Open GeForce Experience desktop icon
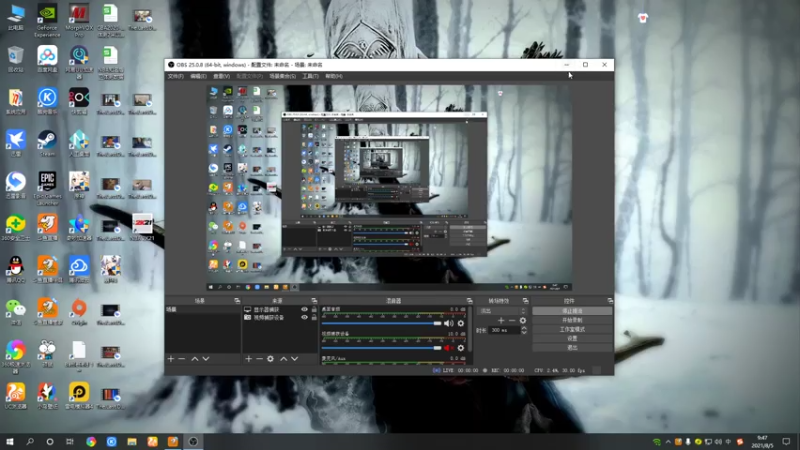This screenshot has height=450, width=800. [47, 20]
